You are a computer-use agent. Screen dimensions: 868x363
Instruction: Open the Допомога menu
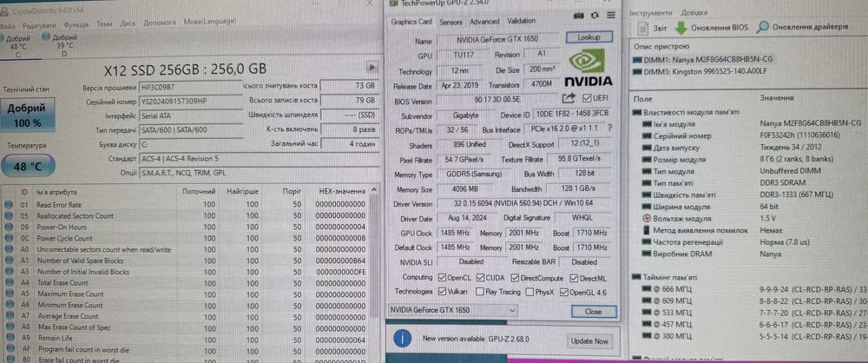coord(160,23)
